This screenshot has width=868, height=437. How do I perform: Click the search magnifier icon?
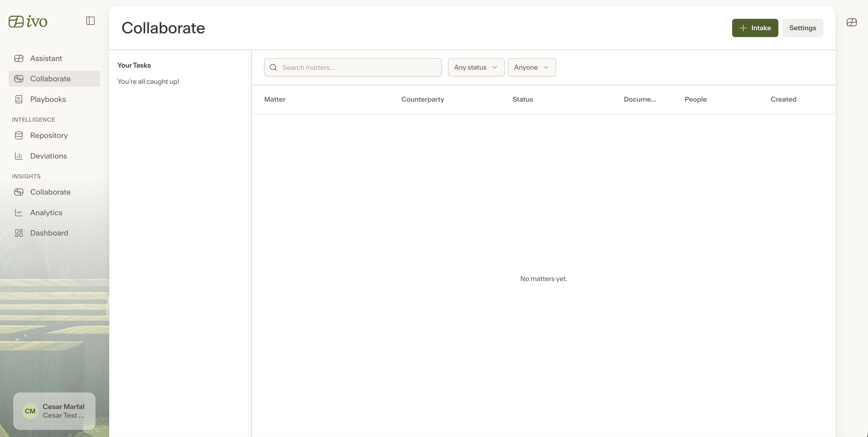click(273, 67)
